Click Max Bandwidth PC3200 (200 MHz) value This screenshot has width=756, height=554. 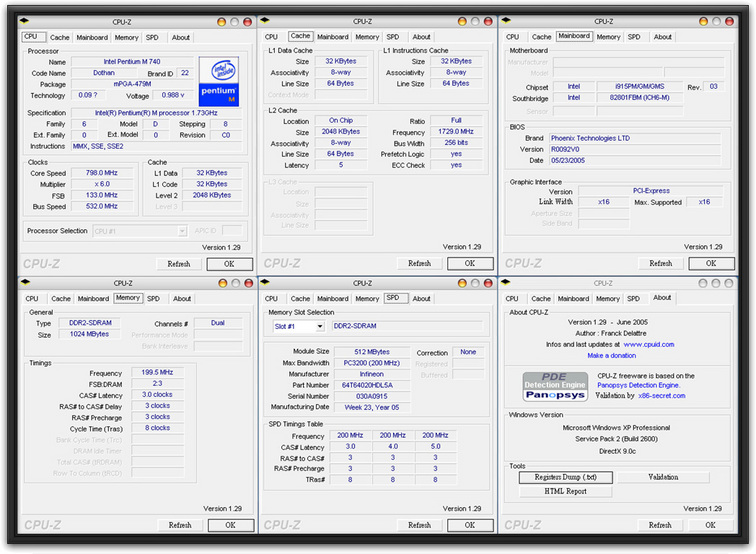pos(371,363)
